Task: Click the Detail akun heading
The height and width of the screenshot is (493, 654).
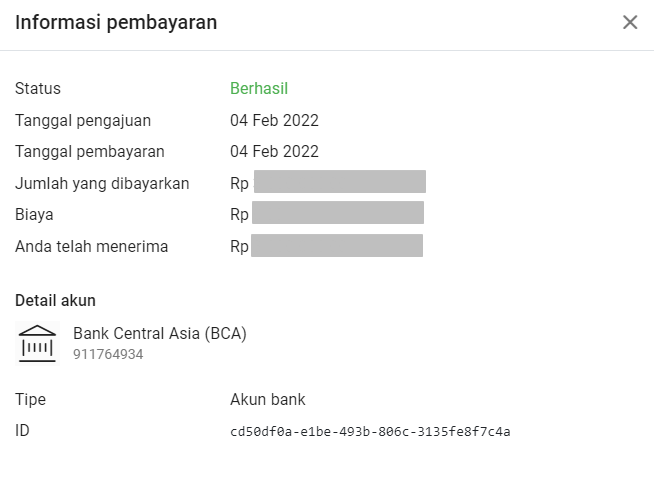Action: [x=55, y=301]
